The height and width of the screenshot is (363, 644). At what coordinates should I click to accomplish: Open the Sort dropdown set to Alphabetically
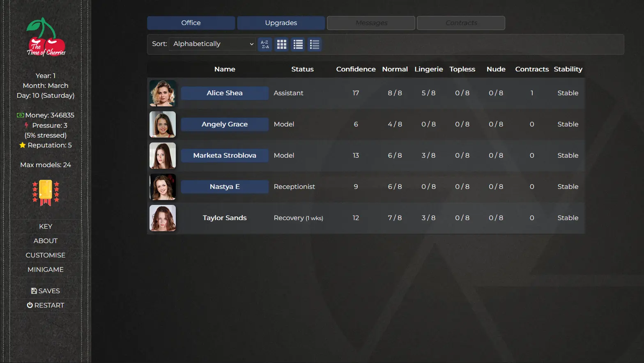[213, 44]
